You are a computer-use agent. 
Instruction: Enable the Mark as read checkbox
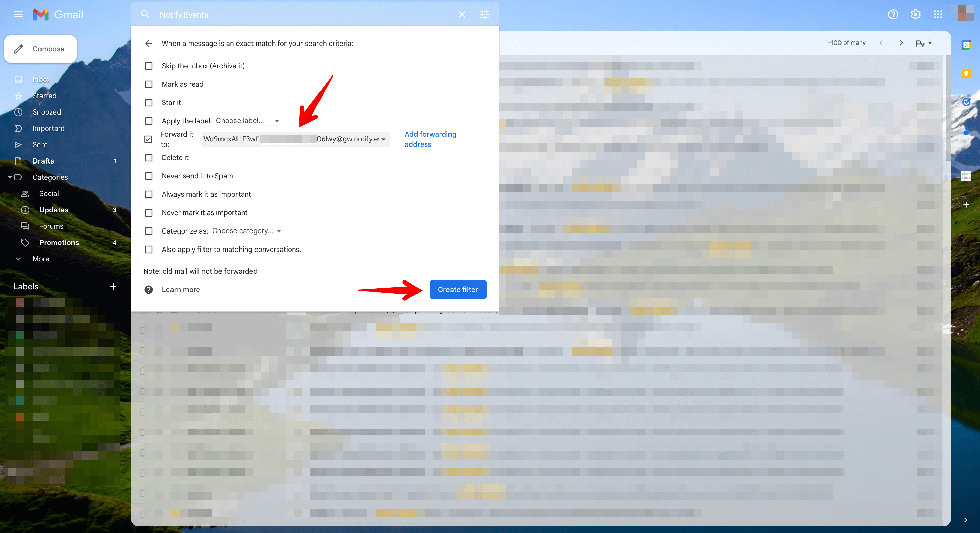coord(148,84)
